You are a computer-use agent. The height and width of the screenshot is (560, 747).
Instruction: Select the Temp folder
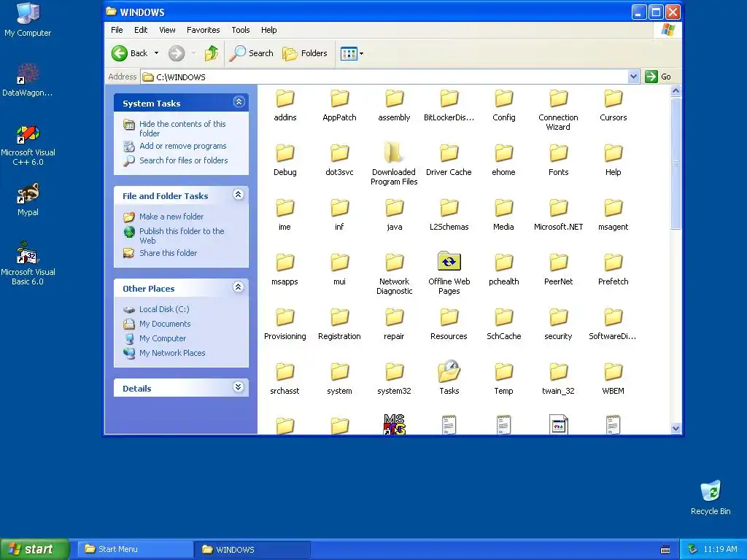point(503,379)
